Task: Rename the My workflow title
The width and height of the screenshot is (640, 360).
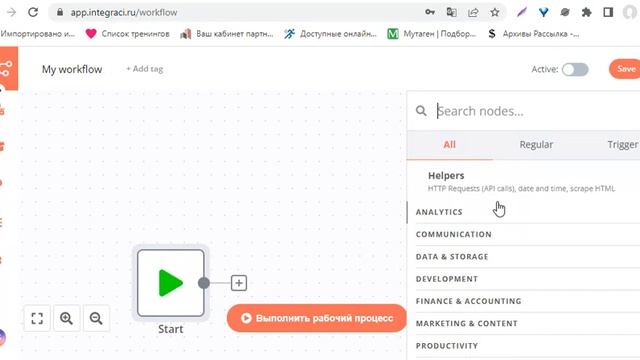Action: (72, 69)
